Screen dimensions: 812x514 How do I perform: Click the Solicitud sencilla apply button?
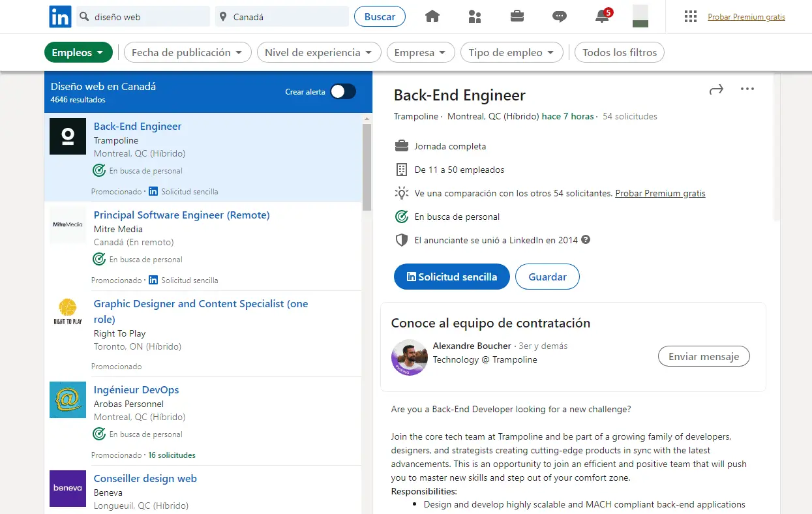pyautogui.click(x=452, y=277)
